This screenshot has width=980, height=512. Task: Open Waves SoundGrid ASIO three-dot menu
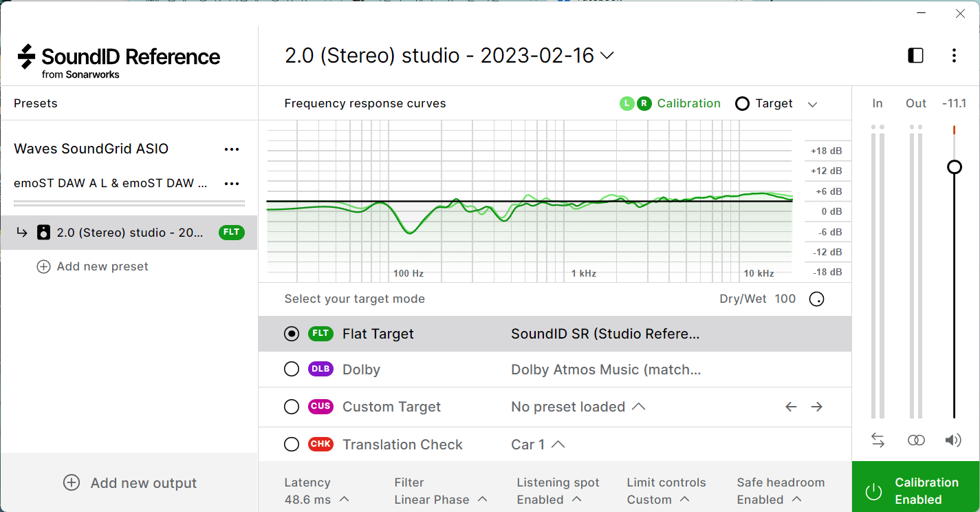click(232, 149)
